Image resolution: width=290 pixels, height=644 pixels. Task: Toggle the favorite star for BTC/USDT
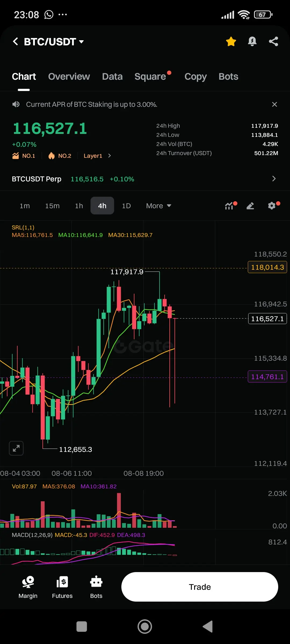point(231,42)
